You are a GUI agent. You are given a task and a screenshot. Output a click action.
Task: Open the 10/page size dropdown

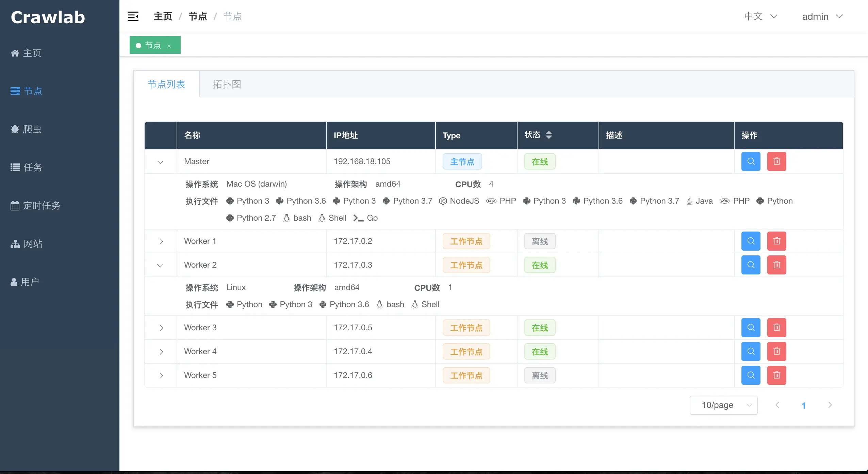coord(723,405)
